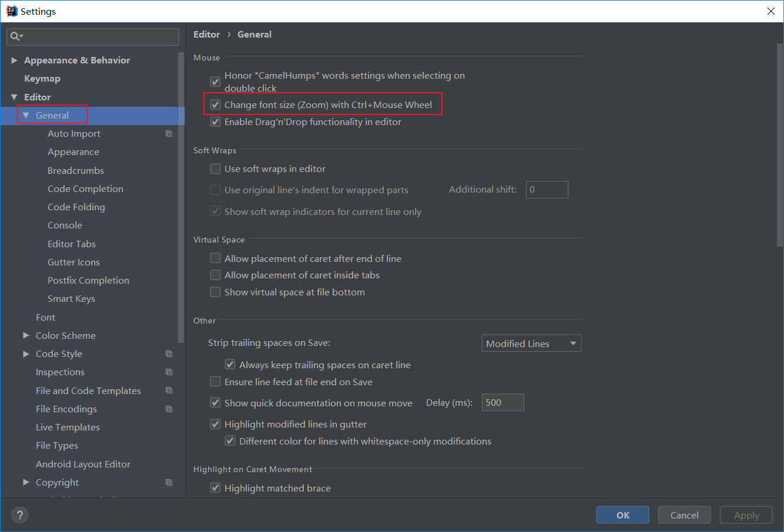This screenshot has width=784, height=532.
Task: Toggle Change font size with Ctrl+Mouse Wheel
Action: tap(216, 105)
